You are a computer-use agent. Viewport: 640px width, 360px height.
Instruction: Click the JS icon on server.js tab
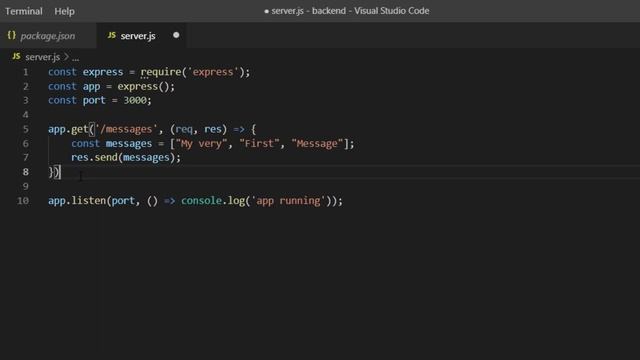tap(111, 35)
